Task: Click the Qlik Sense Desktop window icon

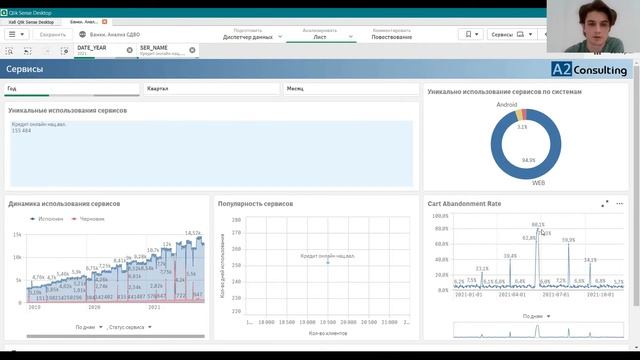Action: point(4,13)
